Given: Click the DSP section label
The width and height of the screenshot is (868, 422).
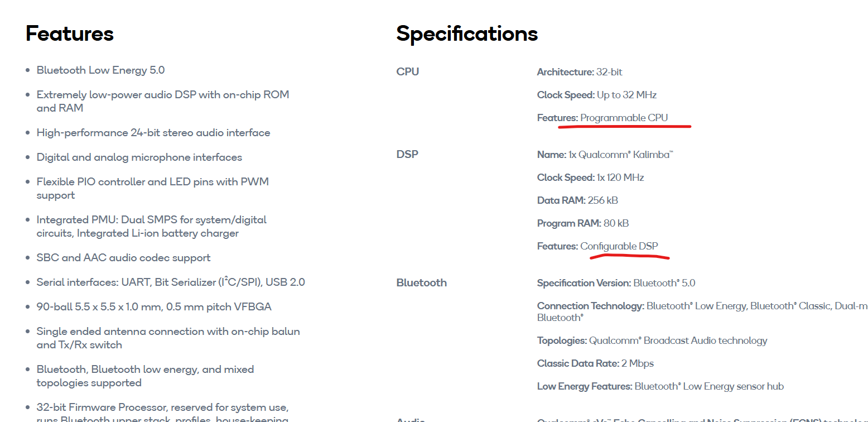Looking at the screenshot, I should (407, 155).
